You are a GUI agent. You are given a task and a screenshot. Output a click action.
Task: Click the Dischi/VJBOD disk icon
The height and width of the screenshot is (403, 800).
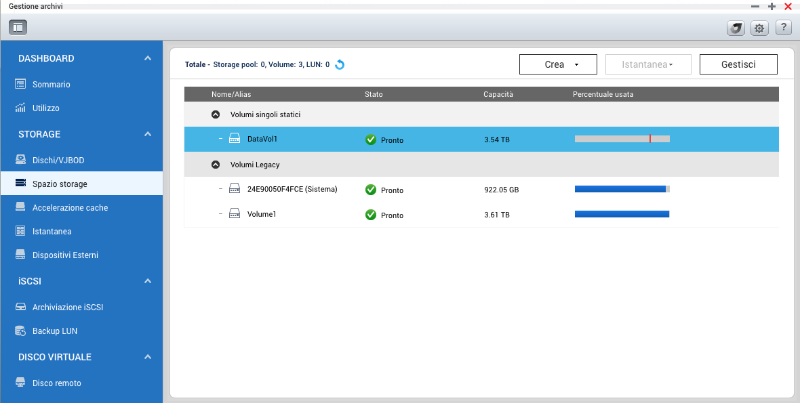pos(20,160)
